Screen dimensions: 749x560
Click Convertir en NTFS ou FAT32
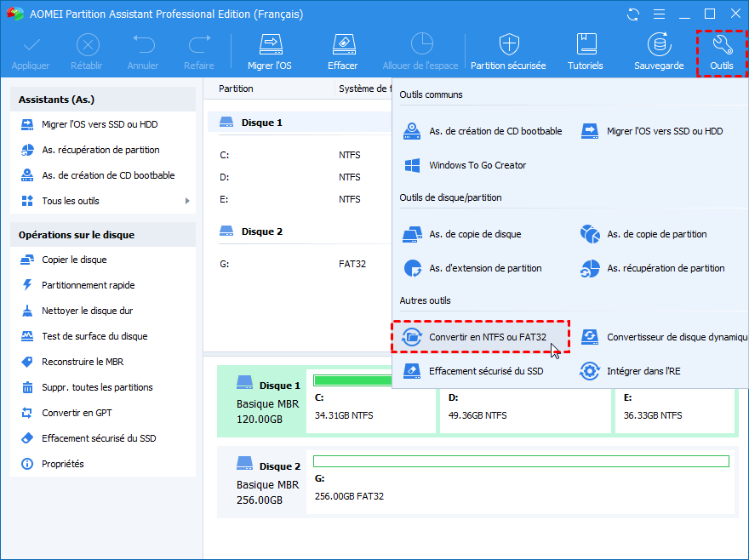tap(481, 337)
